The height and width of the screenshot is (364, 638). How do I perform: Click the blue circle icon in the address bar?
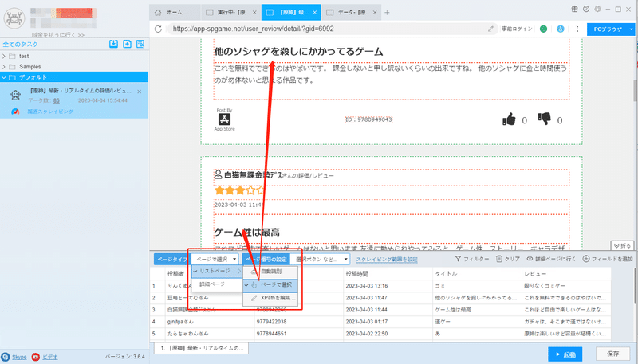[561, 29]
